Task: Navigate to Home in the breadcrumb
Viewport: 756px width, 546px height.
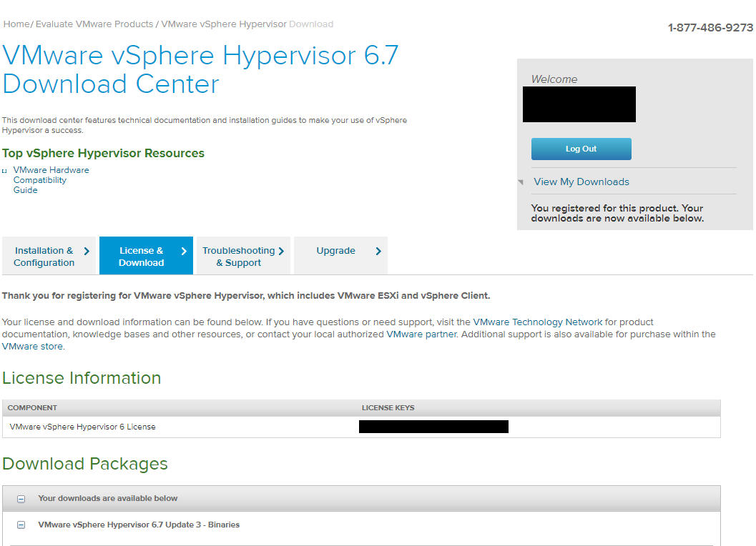Action: pos(16,24)
